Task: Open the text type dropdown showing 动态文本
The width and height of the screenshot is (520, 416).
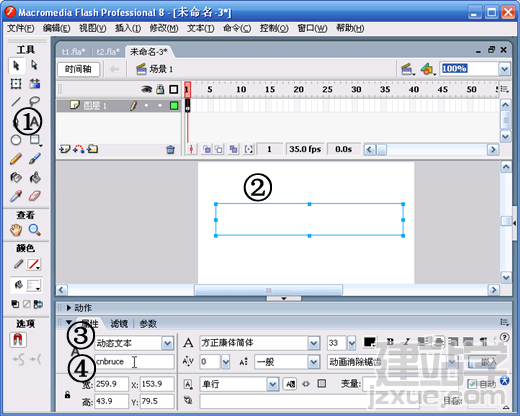Action: point(134,343)
